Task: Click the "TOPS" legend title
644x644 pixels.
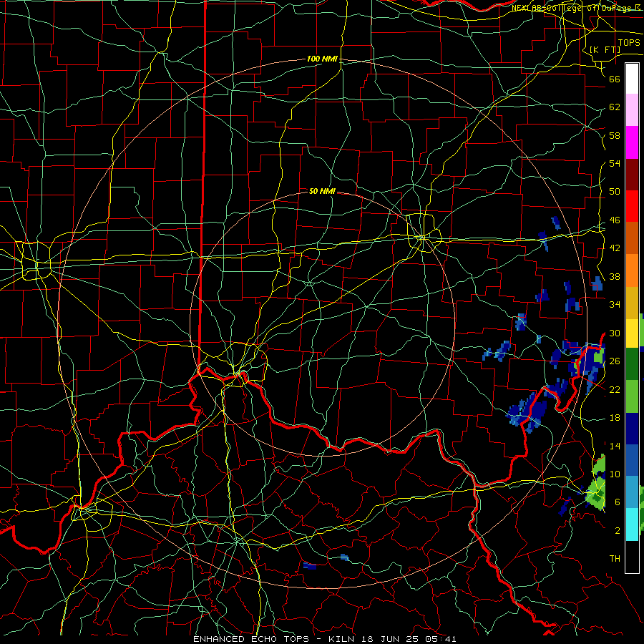Action: pyautogui.click(x=629, y=43)
